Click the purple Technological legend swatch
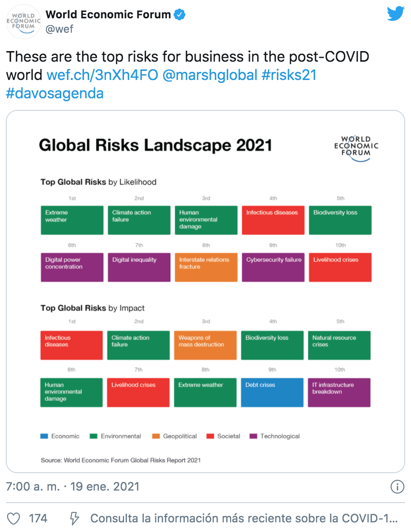Viewport: 411px width, 532px height. tap(253, 436)
